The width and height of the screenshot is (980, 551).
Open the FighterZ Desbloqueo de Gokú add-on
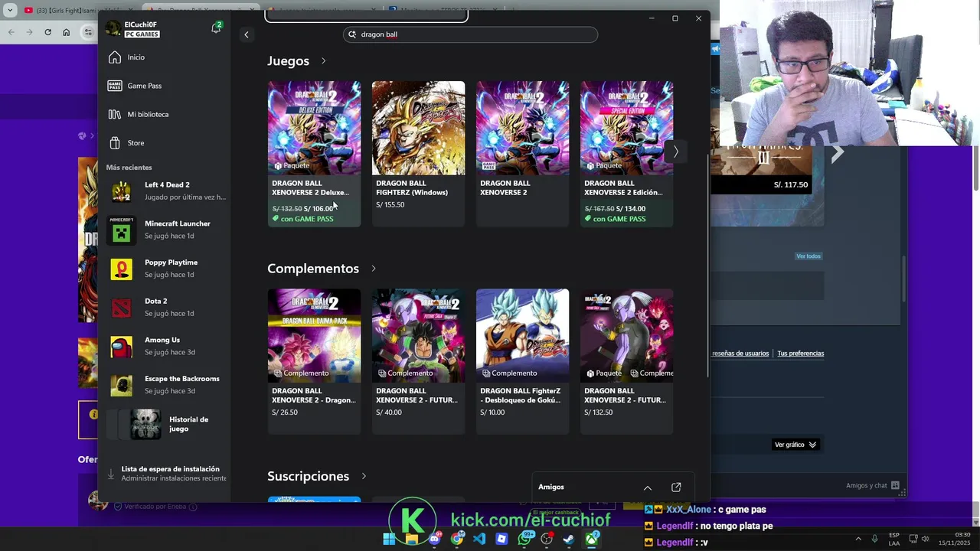[x=522, y=361]
